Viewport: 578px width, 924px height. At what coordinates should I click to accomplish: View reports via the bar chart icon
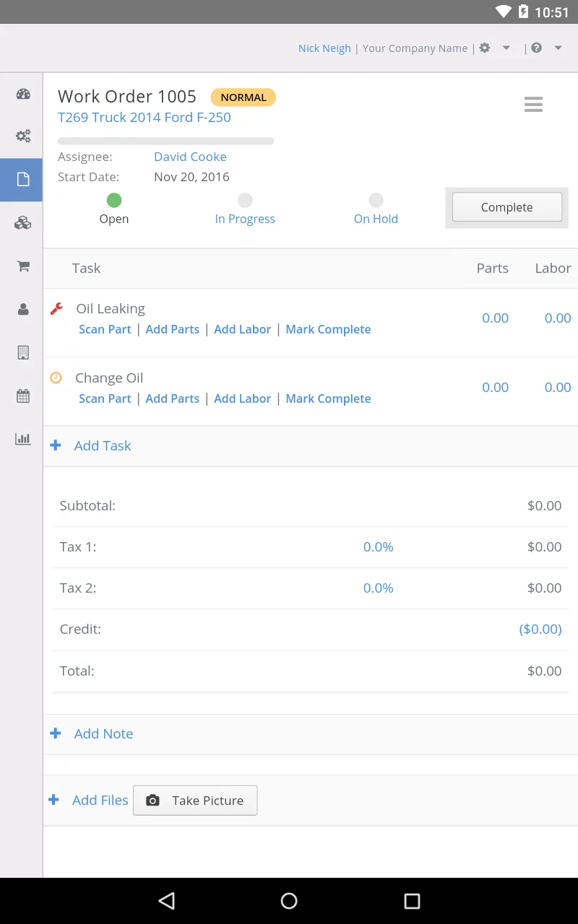[22, 439]
